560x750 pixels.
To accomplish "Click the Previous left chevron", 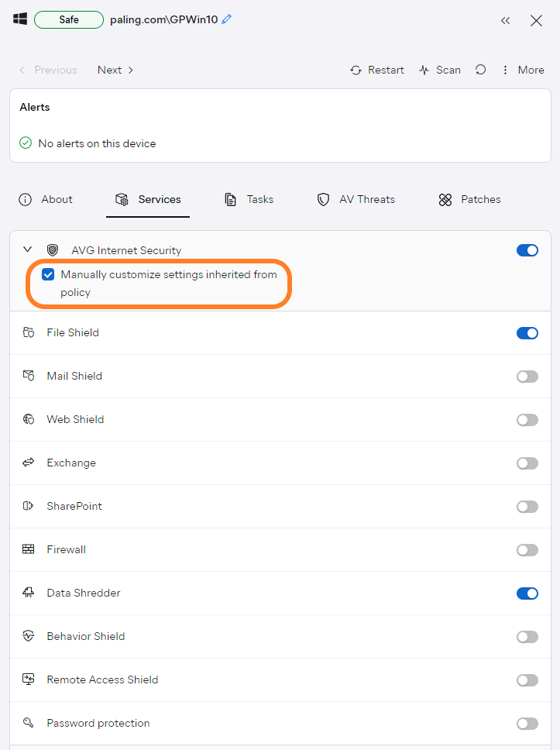I will click(x=22, y=70).
